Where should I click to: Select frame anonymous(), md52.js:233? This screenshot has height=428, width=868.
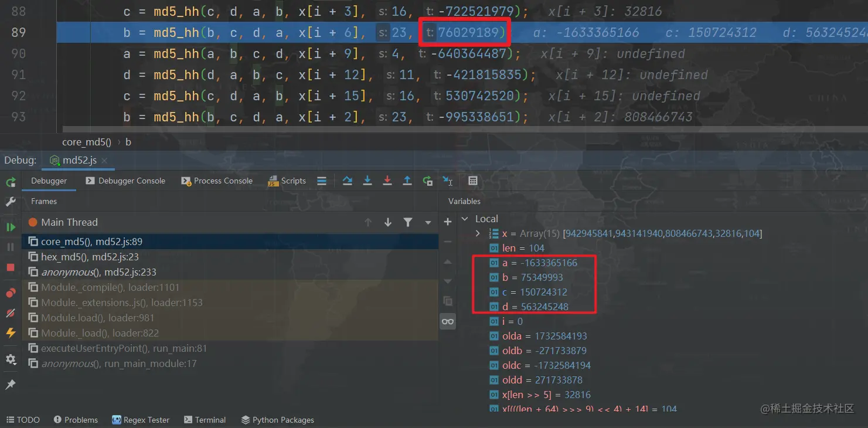coord(230,272)
